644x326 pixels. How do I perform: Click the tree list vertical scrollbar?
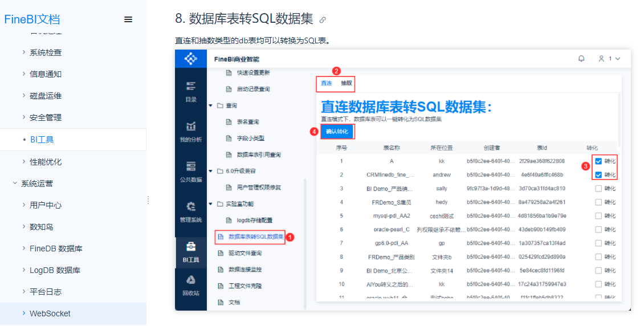[x=305, y=243]
